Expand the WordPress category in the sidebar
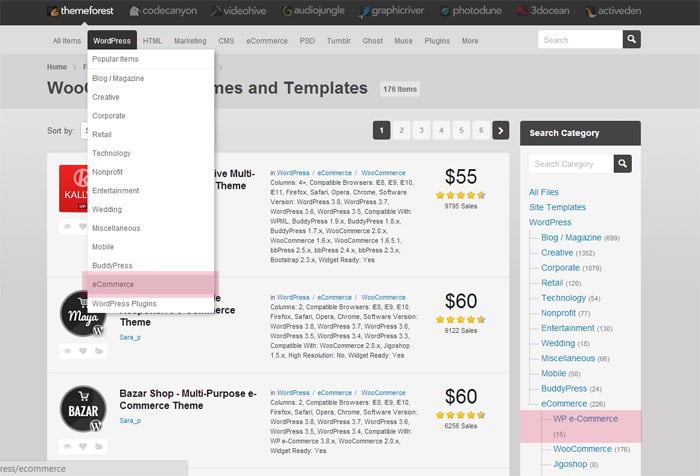The width and height of the screenshot is (700, 476). pos(550,222)
